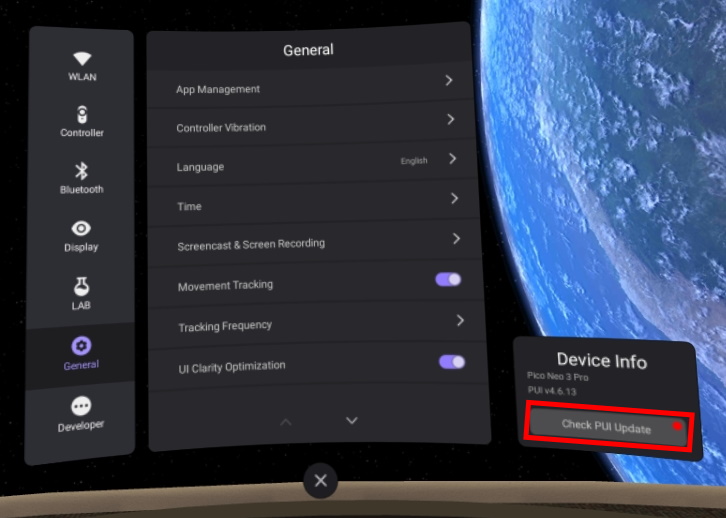This screenshot has height=518, width=726.
Task: Switch to the Display tab label
Action: pos(81,247)
